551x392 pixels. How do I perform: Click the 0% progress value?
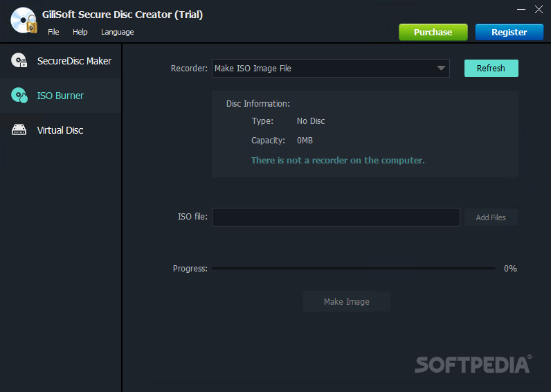click(x=510, y=269)
